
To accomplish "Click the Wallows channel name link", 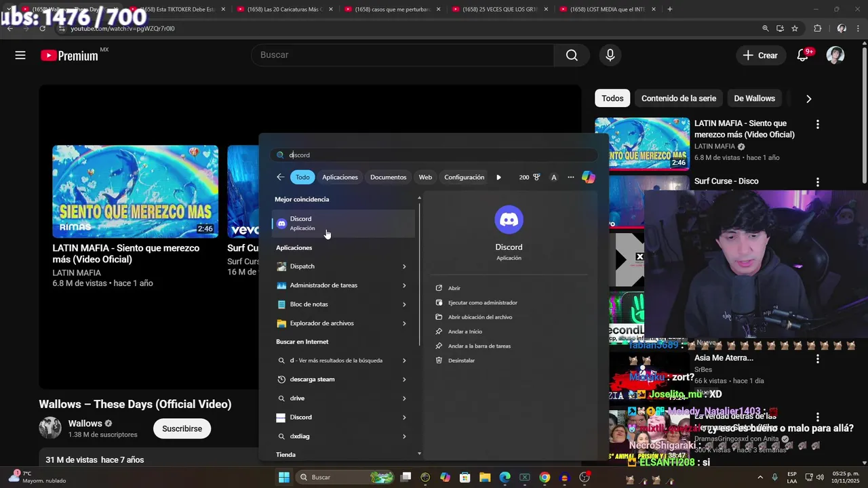I will [x=85, y=424].
